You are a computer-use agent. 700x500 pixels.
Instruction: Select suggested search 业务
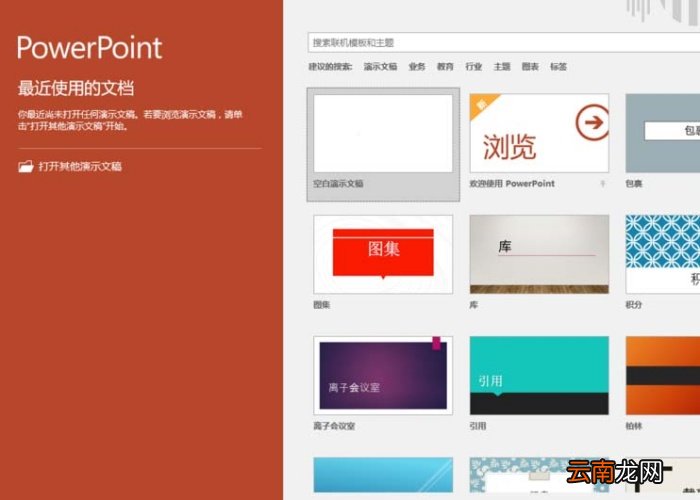coord(417,67)
